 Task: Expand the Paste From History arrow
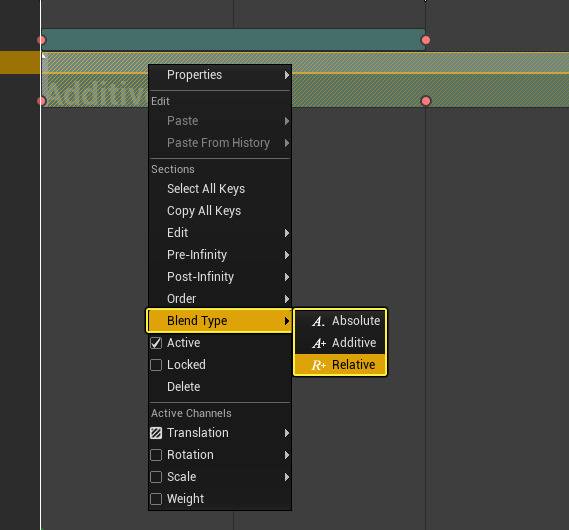click(x=287, y=143)
